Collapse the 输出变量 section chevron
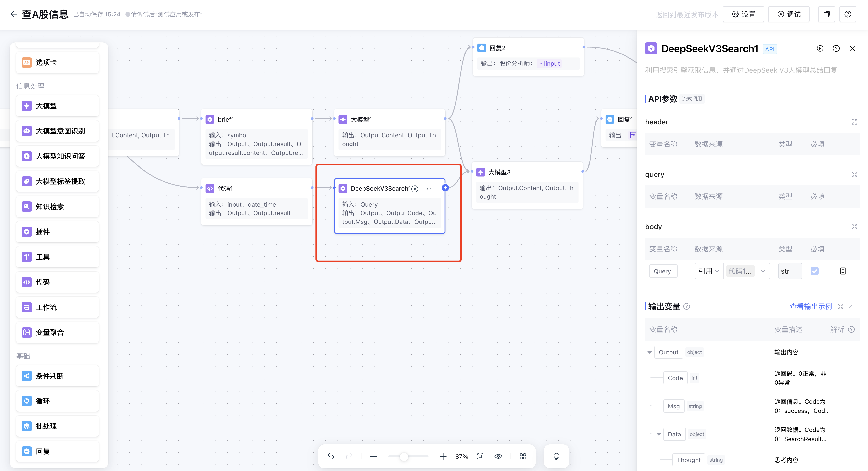The image size is (868, 471). (852, 306)
